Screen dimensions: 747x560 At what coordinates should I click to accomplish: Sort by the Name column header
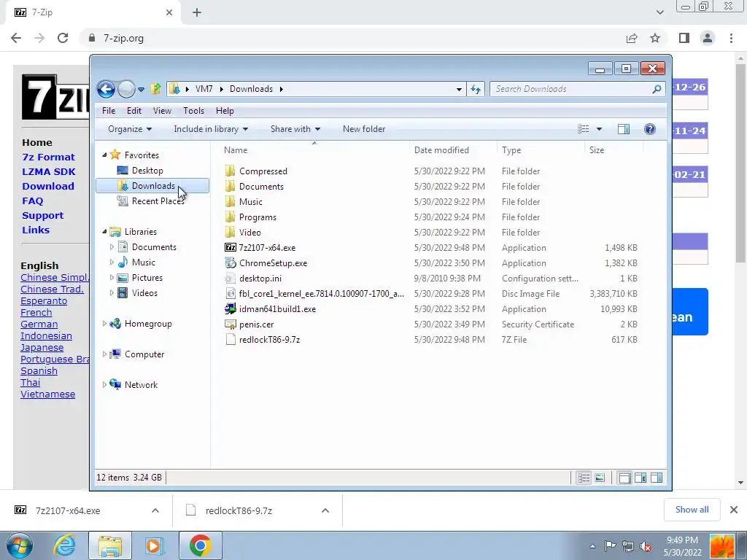coord(314,150)
